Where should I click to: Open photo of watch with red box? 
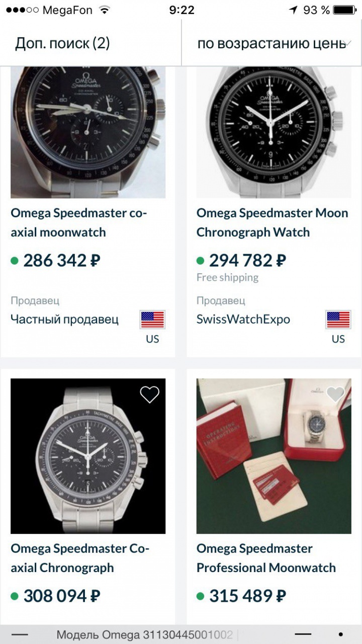tap(274, 456)
